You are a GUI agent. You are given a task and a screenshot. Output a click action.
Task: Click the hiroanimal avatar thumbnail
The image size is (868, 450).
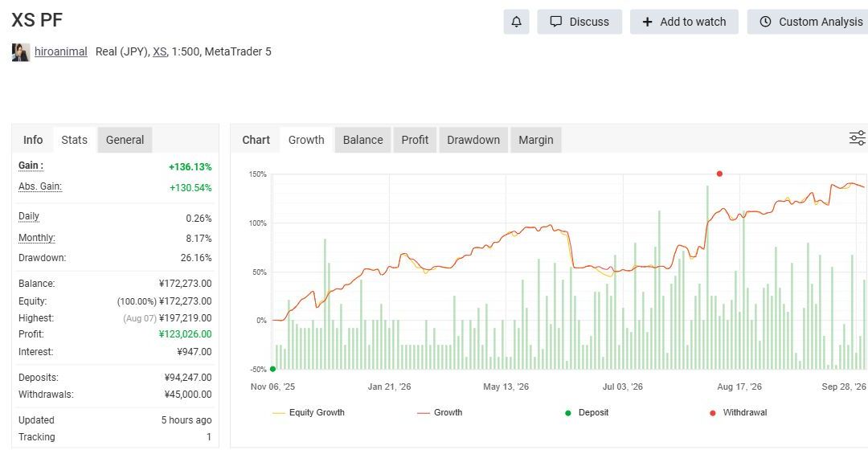coord(20,52)
